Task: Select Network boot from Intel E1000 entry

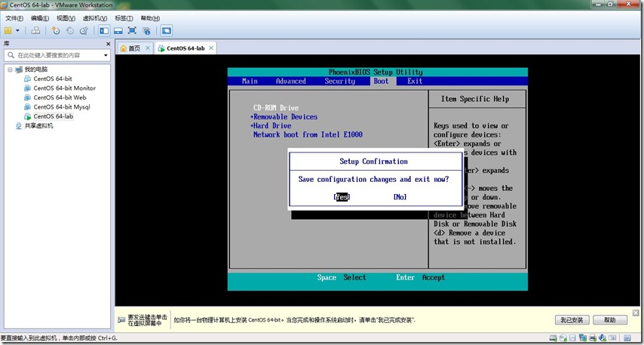Action: click(308, 134)
